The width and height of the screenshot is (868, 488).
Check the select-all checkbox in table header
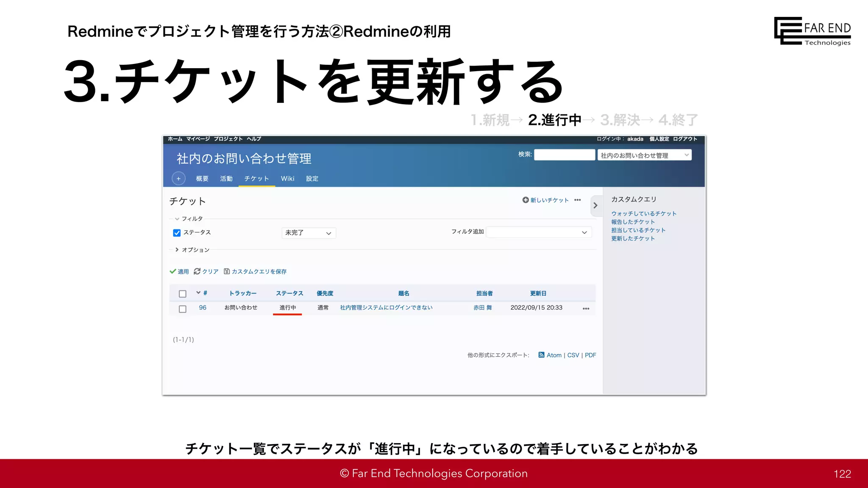(183, 294)
